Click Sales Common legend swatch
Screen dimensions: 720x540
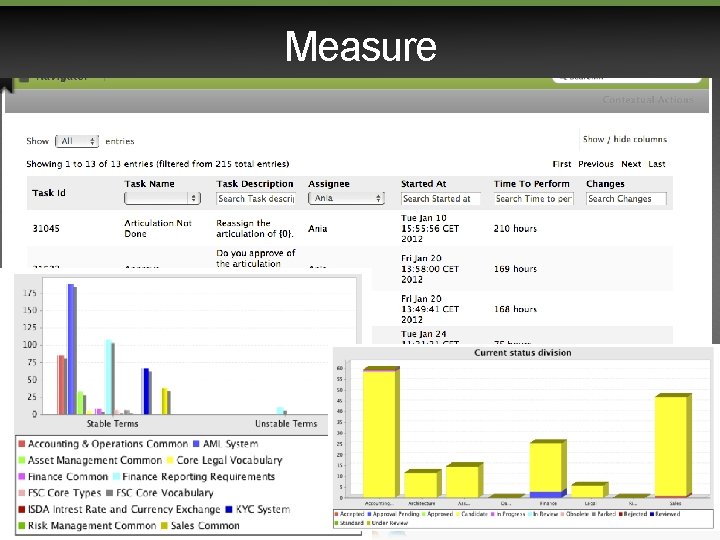coord(164,526)
